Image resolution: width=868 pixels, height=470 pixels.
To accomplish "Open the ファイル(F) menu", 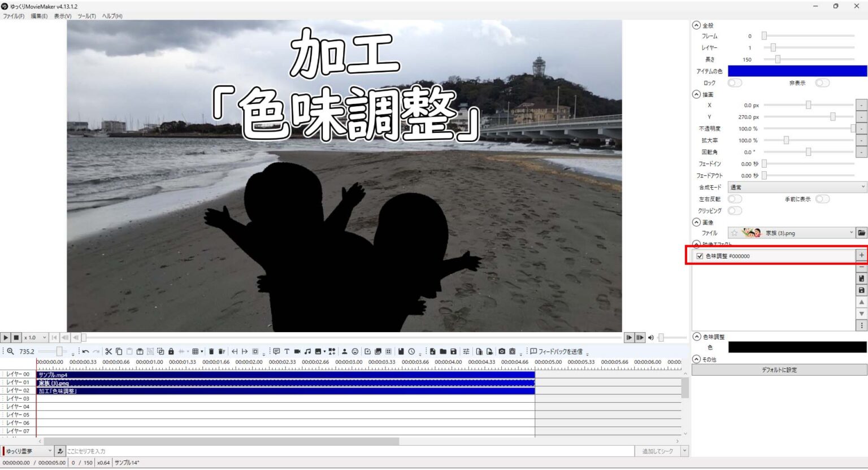I will [14, 16].
